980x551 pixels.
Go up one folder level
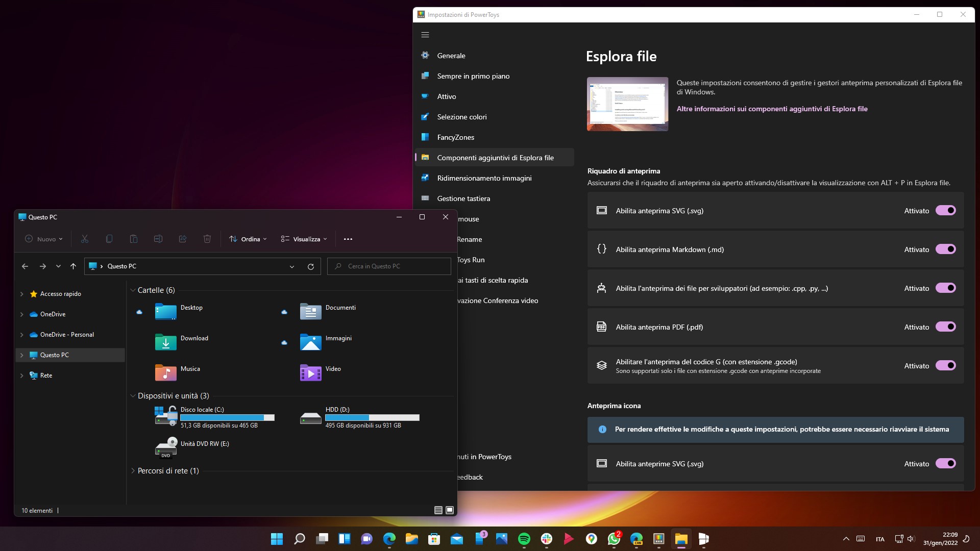click(73, 266)
